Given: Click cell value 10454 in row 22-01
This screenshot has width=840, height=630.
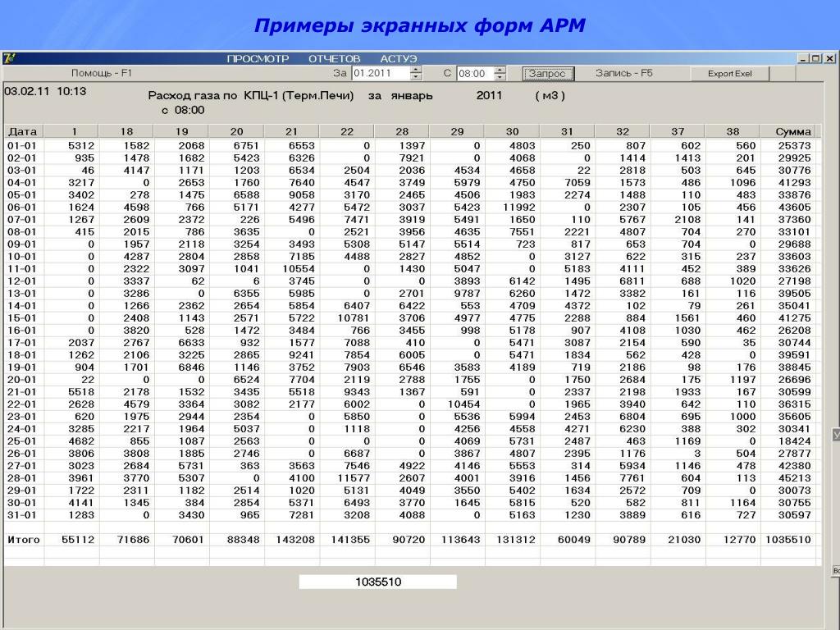Looking at the screenshot, I should click(463, 404).
